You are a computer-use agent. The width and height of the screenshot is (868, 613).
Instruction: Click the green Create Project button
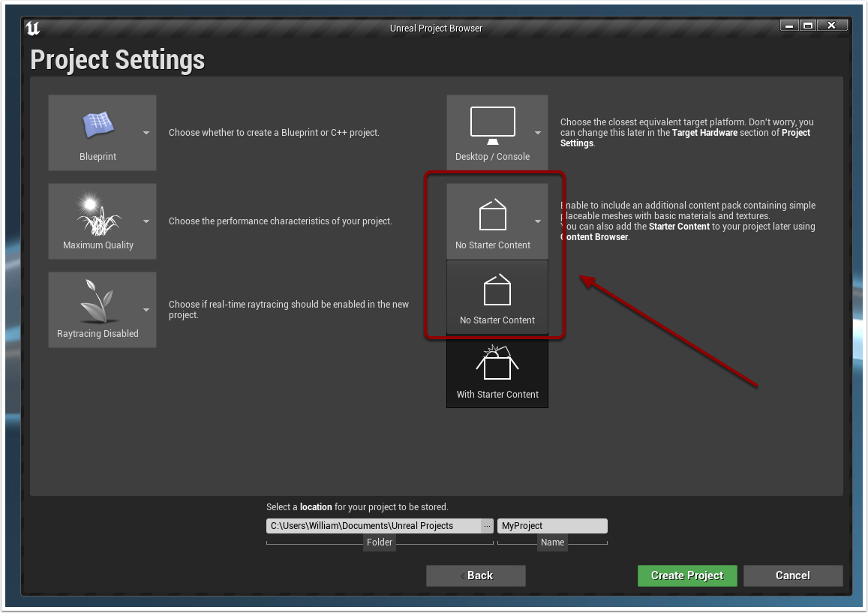[687, 575]
